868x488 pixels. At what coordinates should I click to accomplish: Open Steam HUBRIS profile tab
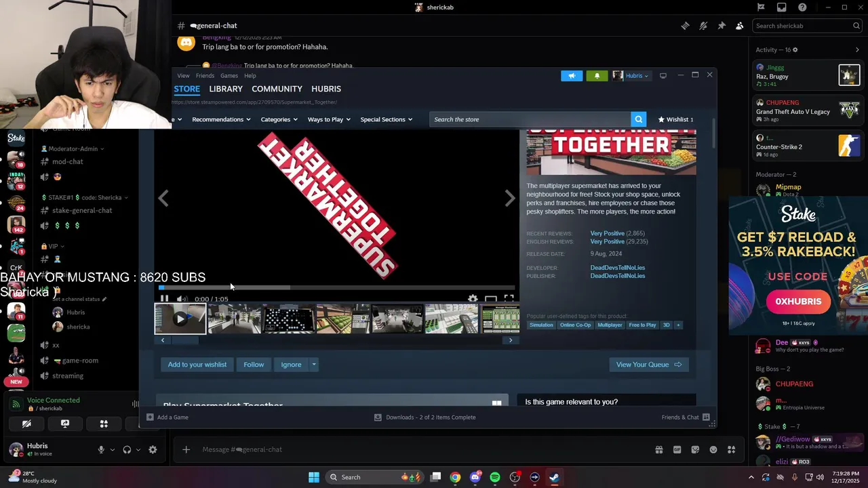(326, 89)
